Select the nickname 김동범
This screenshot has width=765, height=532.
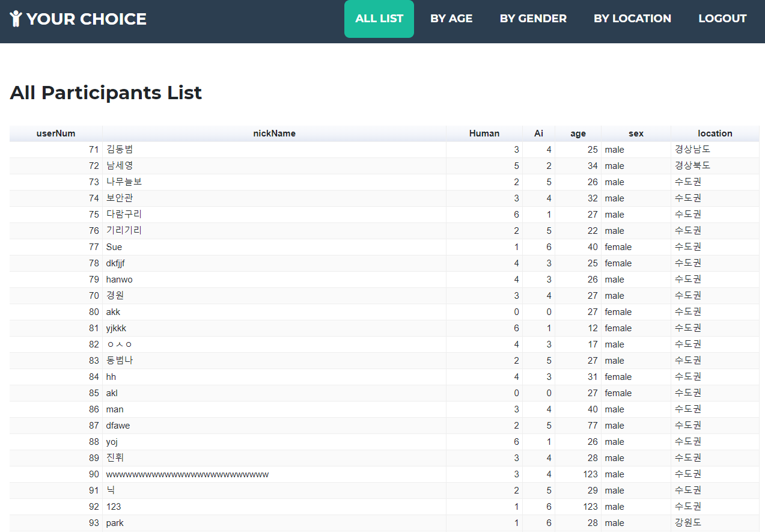[x=120, y=150]
